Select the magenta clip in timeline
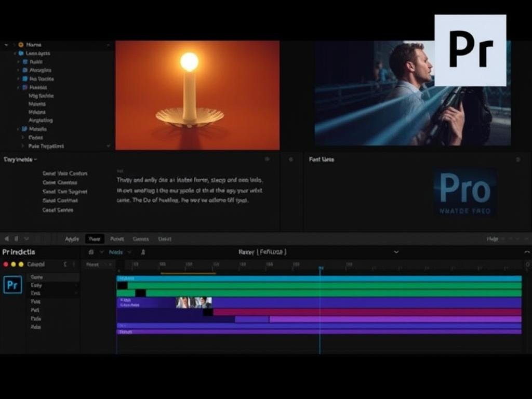The width and height of the screenshot is (532, 399). coord(367,312)
